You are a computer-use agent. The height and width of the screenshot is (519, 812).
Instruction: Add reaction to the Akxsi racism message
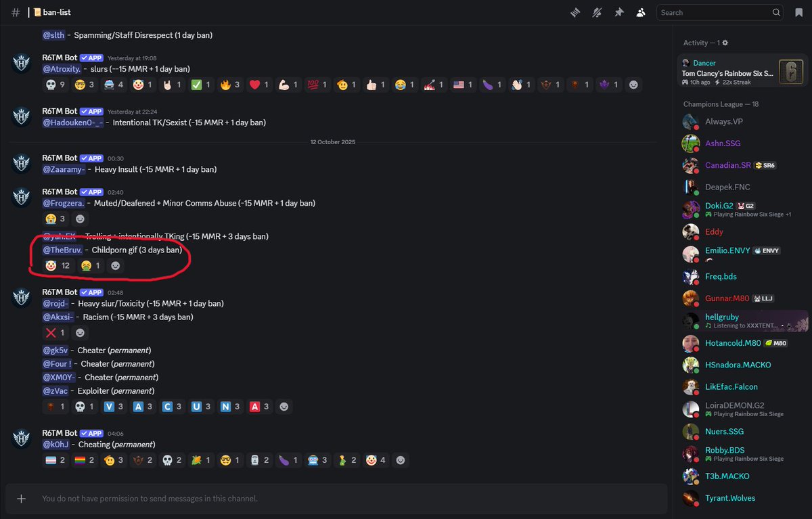coord(80,332)
